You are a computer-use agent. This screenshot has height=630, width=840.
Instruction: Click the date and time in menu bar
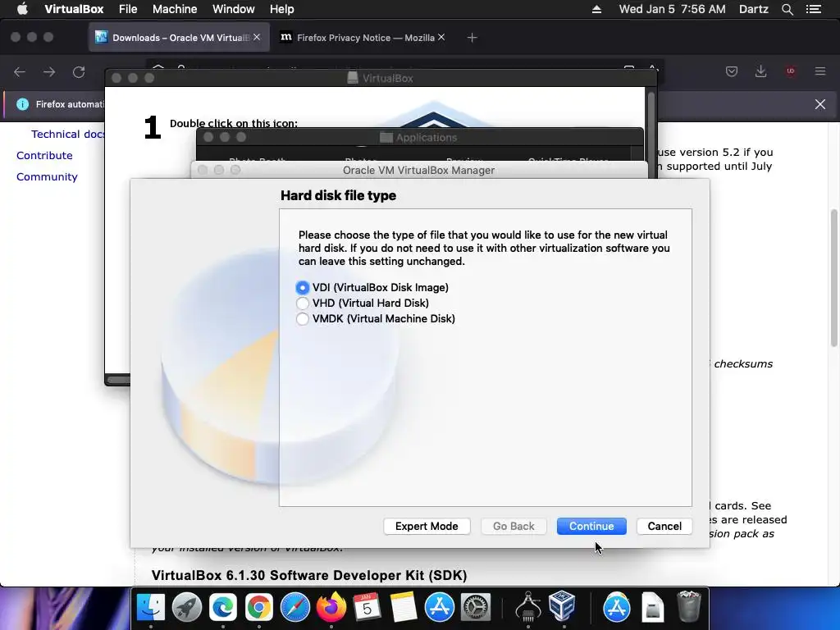[x=673, y=9]
